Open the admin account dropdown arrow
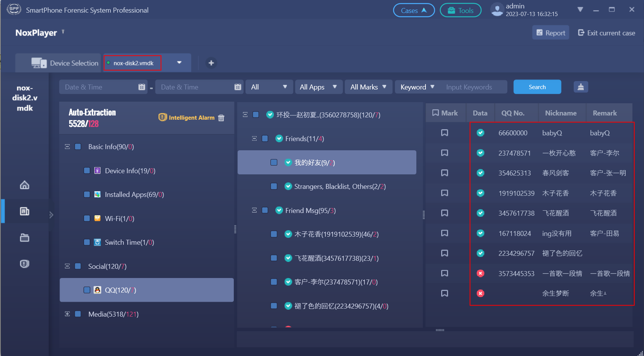The image size is (644, 356). click(x=580, y=10)
